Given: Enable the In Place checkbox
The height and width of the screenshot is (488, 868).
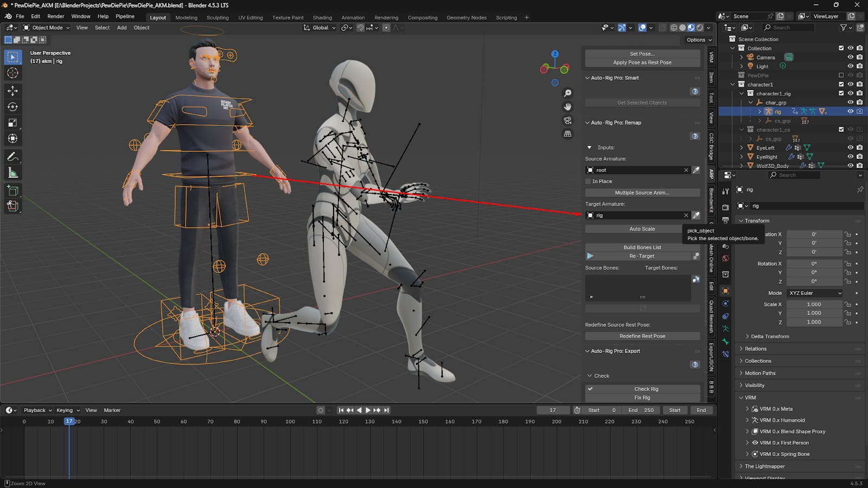Looking at the screenshot, I should point(588,182).
